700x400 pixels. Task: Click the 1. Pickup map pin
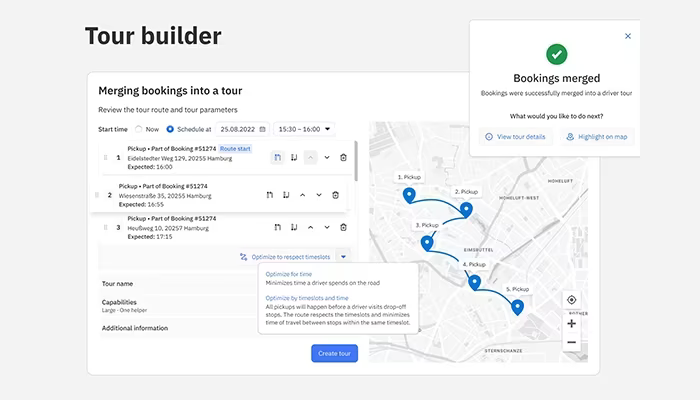coord(409,195)
